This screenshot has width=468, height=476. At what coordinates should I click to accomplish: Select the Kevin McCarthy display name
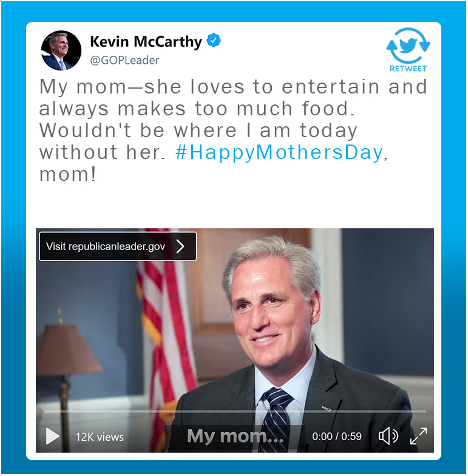tap(146, 41)
